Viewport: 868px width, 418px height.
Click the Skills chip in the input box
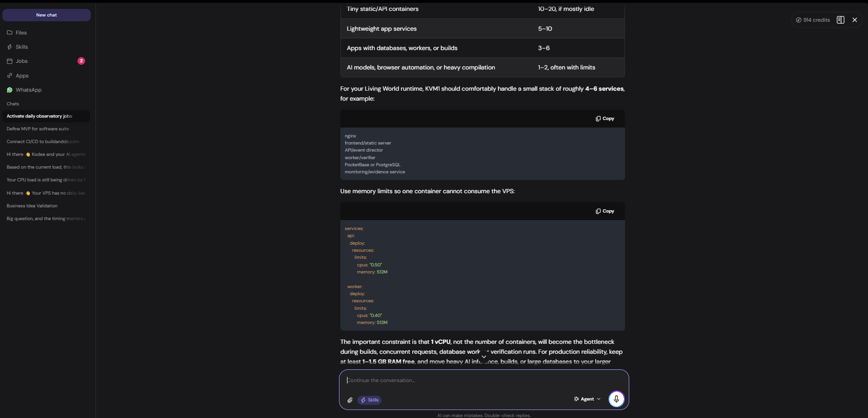click(370, 400)
